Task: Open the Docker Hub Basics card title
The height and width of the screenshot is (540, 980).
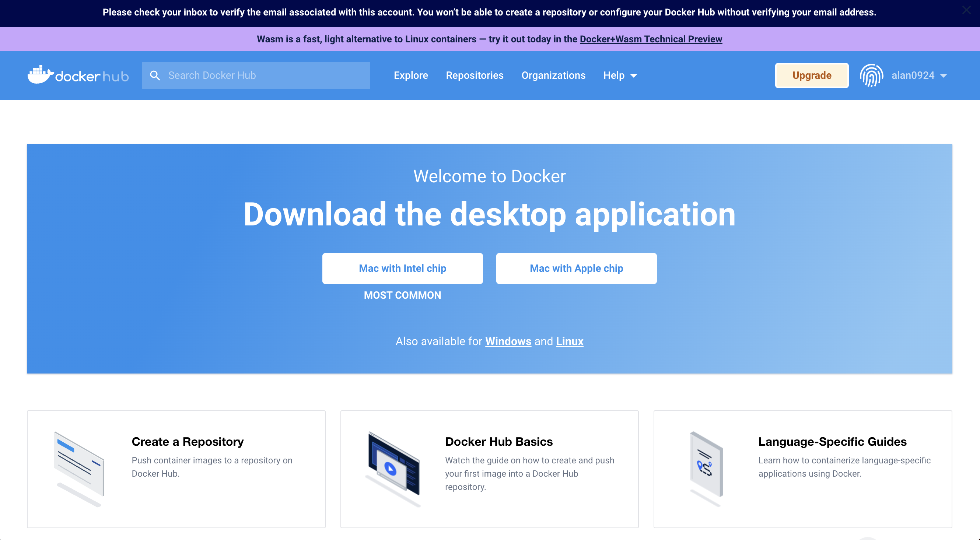Action: point(499,441)
